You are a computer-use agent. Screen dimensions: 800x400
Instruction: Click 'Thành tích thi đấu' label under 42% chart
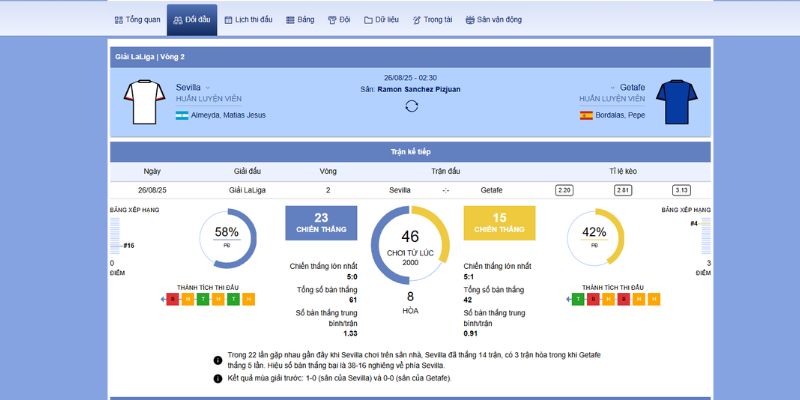click(613, 288)
